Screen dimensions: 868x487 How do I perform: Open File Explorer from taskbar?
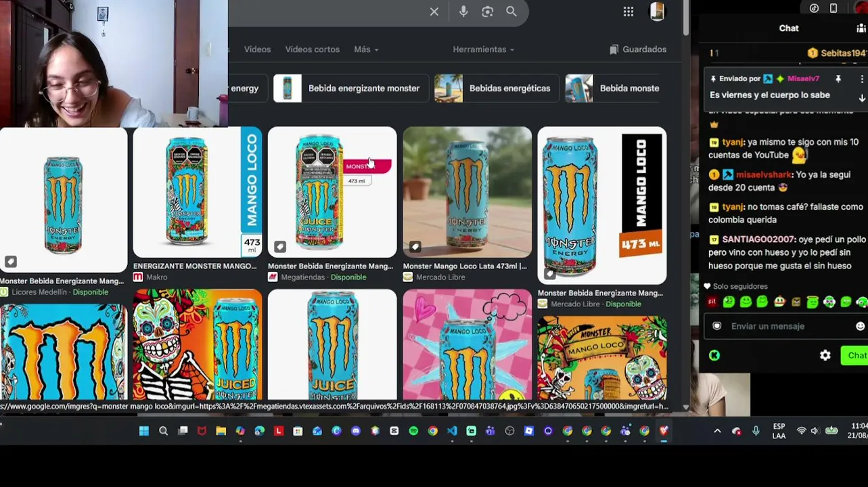(x=221, y=431)
